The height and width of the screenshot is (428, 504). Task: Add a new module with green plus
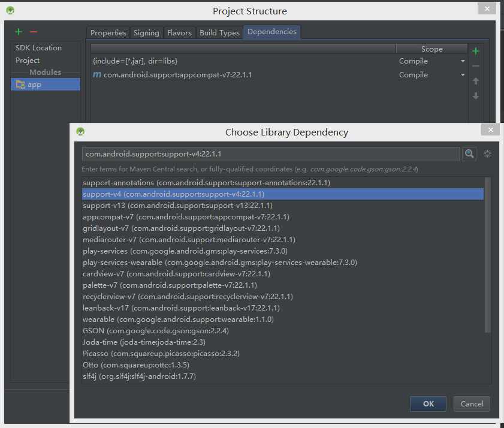tap(19, 32)
